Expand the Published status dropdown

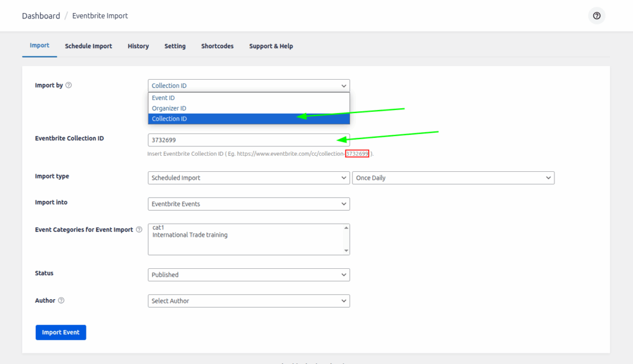pyautogui.click(x=249, y=275)
